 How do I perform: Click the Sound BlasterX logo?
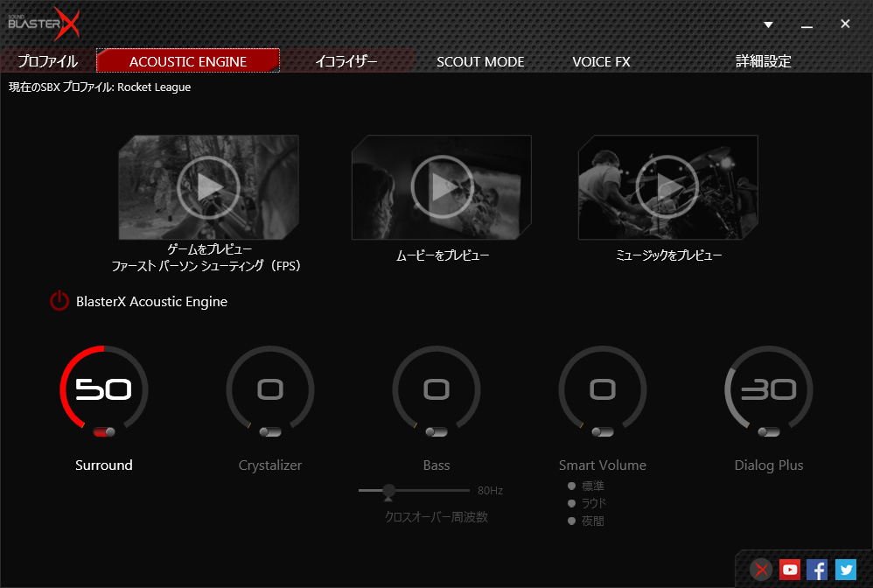[44, 24]
